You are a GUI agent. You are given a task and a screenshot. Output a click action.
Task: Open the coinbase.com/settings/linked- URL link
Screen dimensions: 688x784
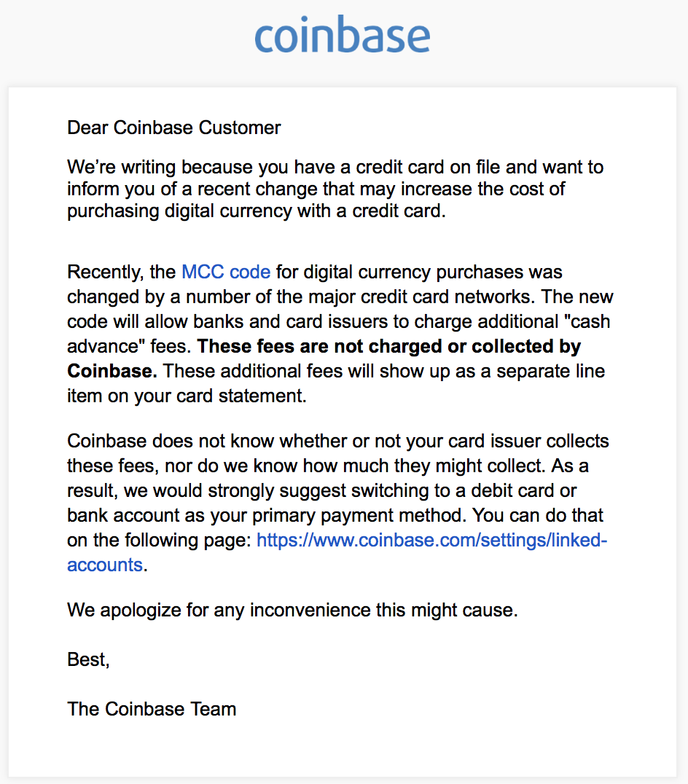click(x=432, y=540)
